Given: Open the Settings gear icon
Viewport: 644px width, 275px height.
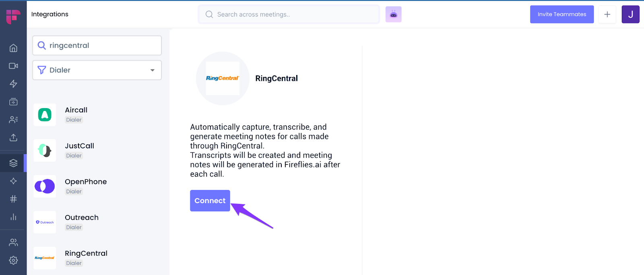Looking at the screenshot, I should (13, 260).
